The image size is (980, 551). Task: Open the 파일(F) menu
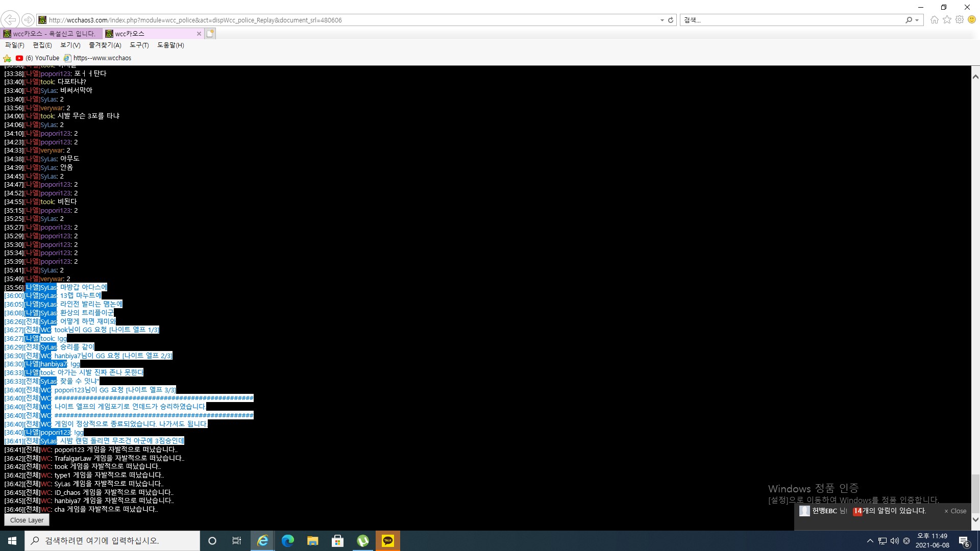tap(15, 45)
